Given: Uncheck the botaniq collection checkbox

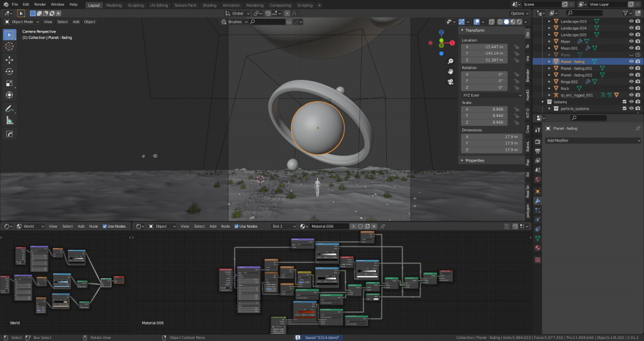Looking at the screenshot, I should [625, 102].
